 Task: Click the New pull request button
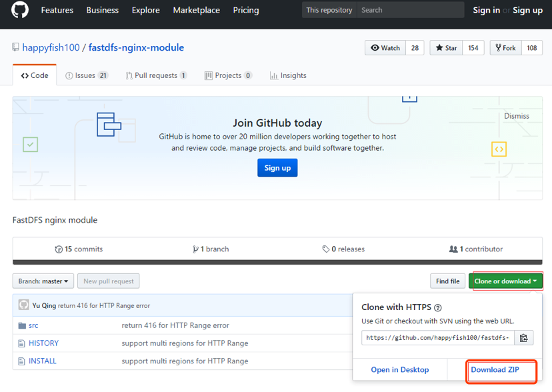109,281
